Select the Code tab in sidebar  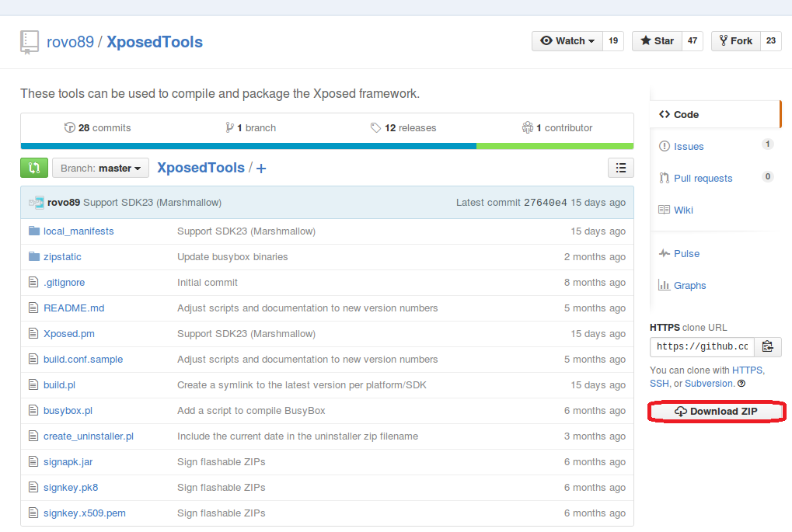(715, 115)
